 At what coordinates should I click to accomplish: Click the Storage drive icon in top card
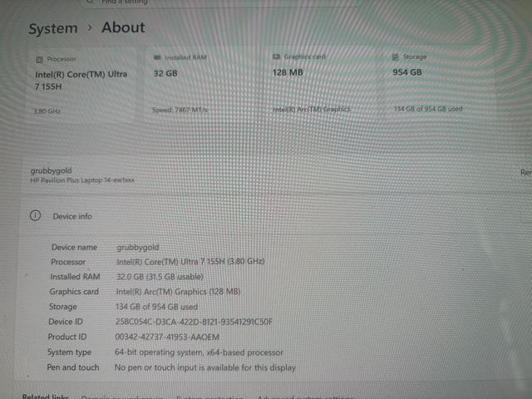[396, 57]
